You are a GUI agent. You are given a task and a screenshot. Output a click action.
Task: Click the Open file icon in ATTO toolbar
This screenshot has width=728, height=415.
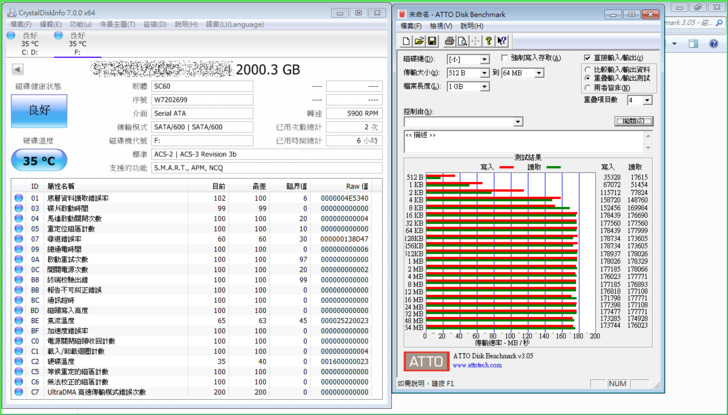[419, 41]
